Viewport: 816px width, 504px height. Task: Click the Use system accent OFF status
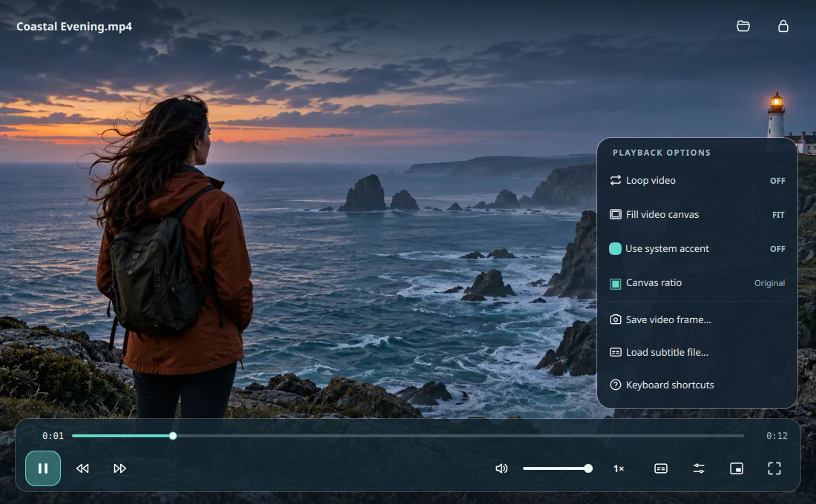click(x=777, y=249)
